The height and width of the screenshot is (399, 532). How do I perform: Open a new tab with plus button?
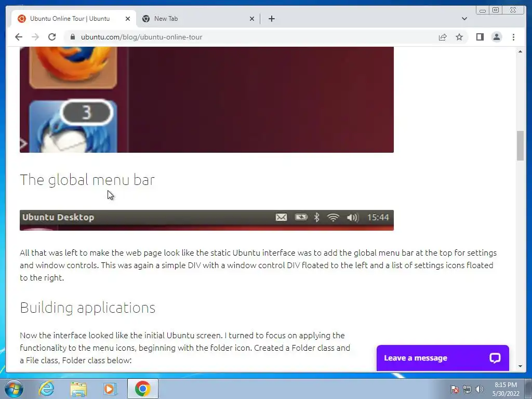point(271,19)
